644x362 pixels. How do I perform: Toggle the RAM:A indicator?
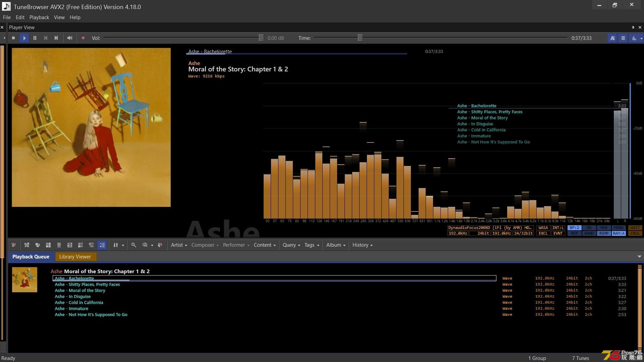pos(619,234)
